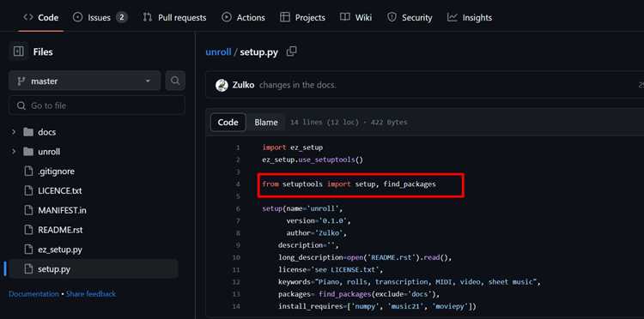Open the README.rst file
644x319 pixels.
coord(60,230)
